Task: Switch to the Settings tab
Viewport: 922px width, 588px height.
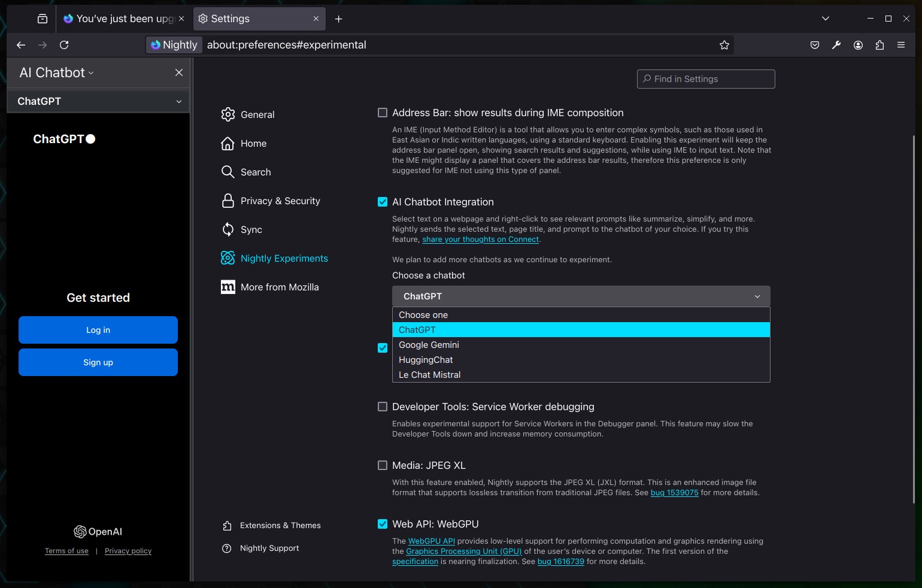Action: click(259, 19)
